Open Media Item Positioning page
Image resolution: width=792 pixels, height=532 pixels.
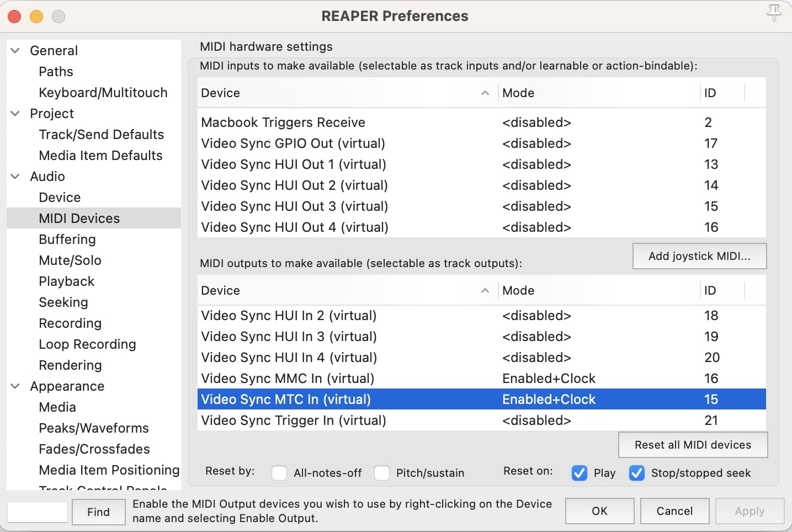(x=109, y=470)
